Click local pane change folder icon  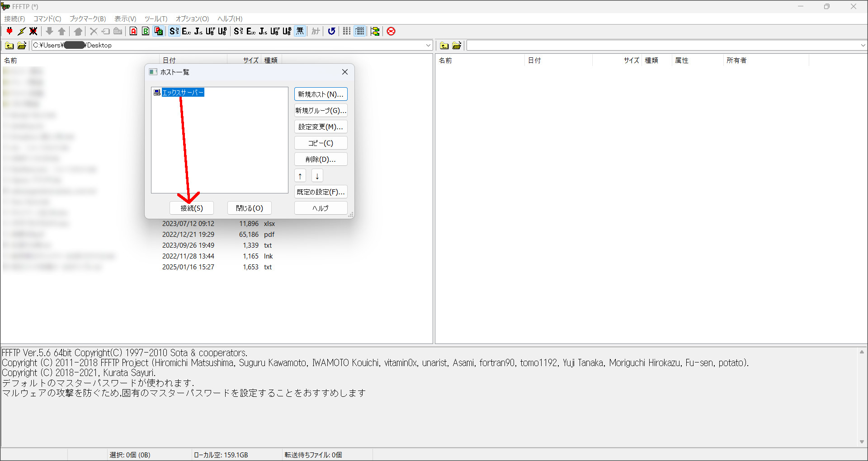click(x=22, y=45)
